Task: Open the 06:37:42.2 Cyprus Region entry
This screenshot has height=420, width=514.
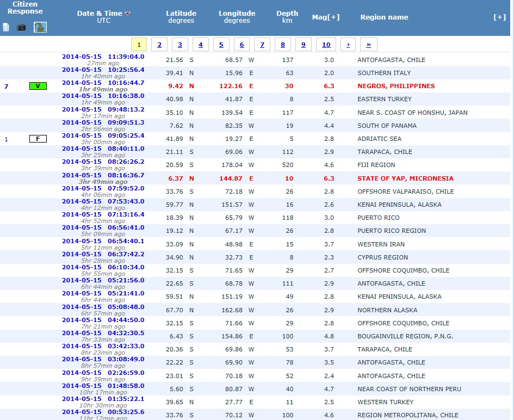Action: point(103,255)
